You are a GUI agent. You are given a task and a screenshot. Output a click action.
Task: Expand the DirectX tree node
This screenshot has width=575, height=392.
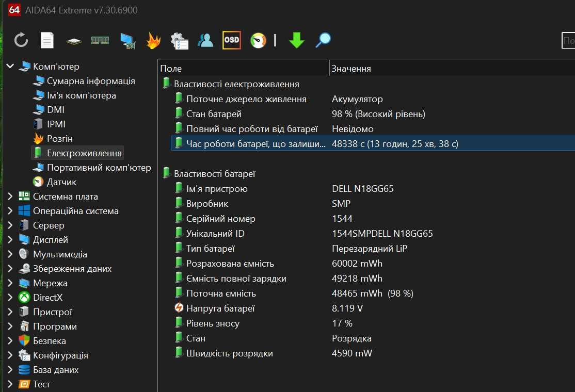pos(10,298)
